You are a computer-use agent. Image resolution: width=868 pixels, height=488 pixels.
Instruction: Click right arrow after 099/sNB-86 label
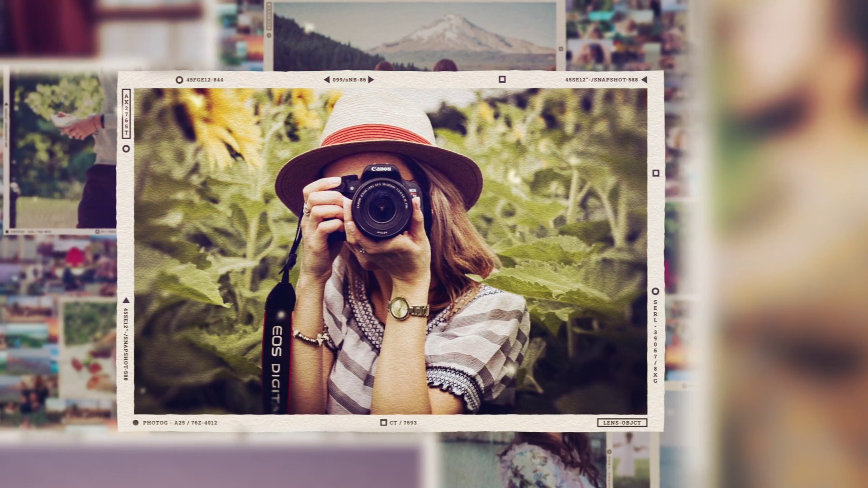371,80
